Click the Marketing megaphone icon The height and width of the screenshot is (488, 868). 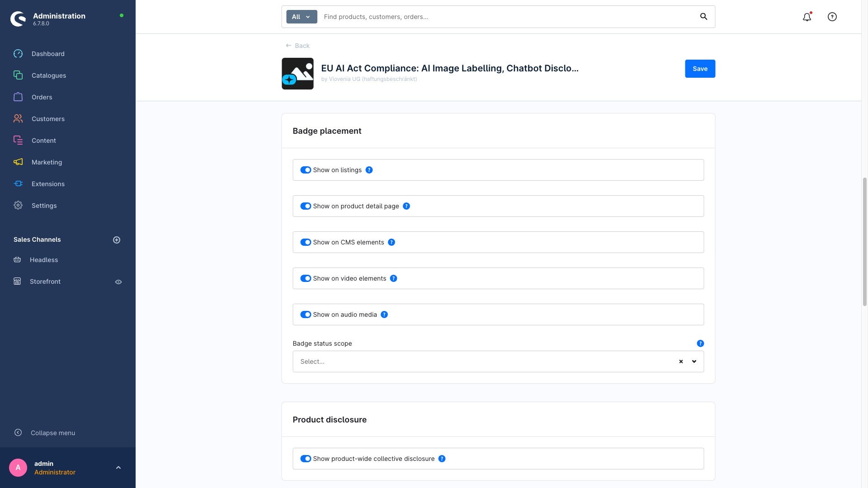tap(18, 162)
